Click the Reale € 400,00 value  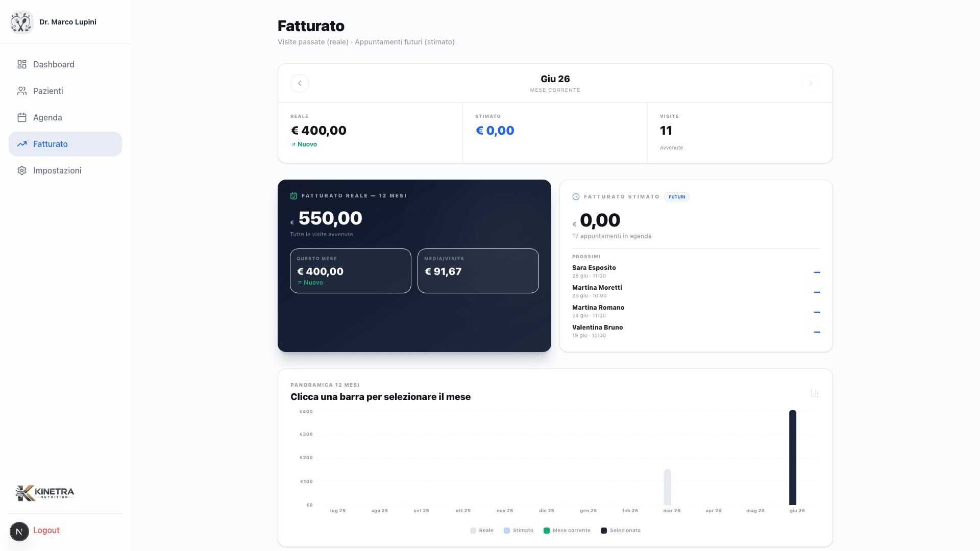click(x=318, y=131)
